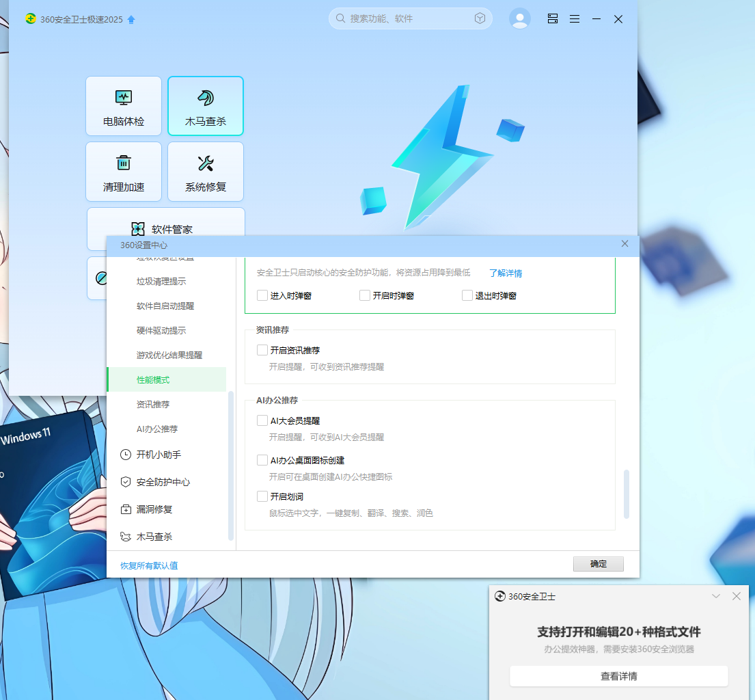Screen dimensions: 755x700
Task: Click 开启提醒，可收到资讯推荐提醒 description
Action: click(x=327, y=366)
